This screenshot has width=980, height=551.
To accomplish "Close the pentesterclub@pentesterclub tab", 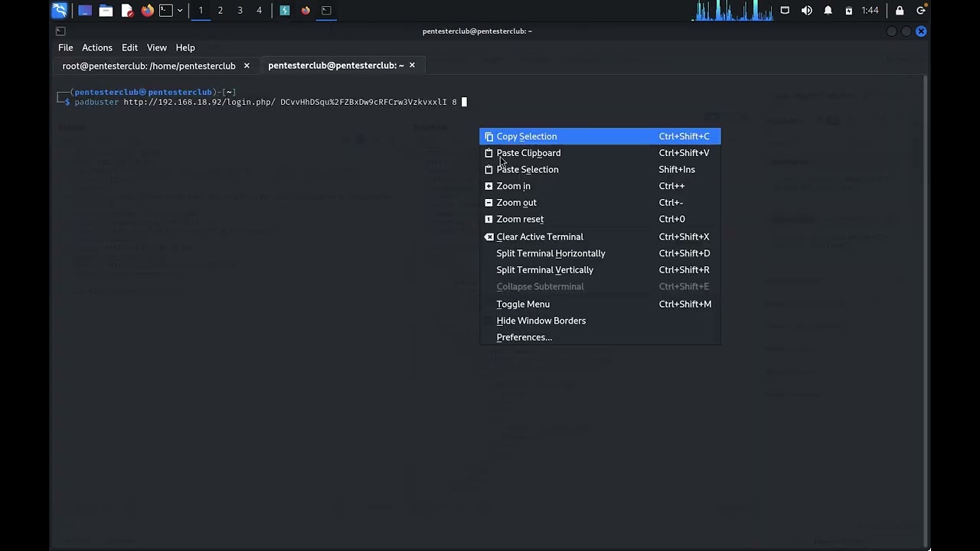I will tap(412, 66).
